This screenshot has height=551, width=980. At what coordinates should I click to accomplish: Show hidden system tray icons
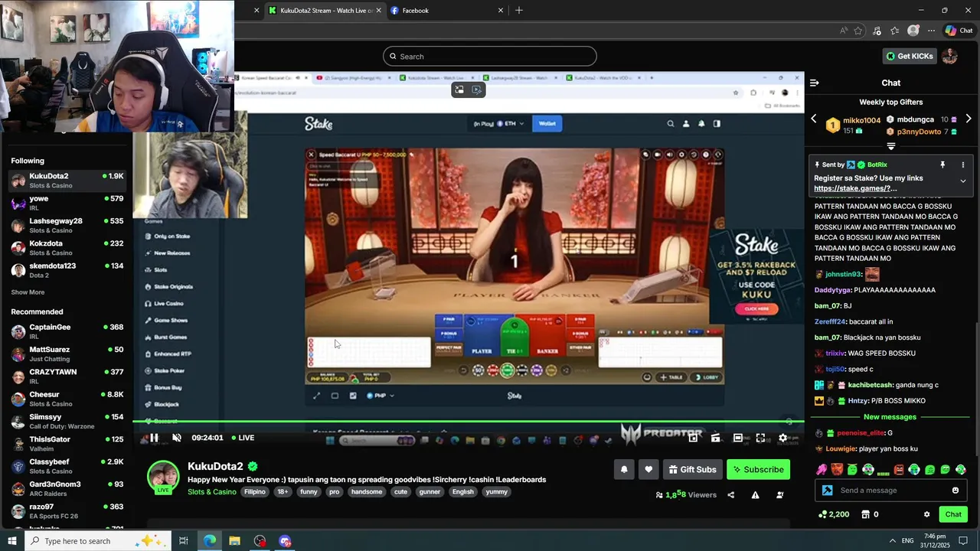pyautogui.click(x=891, y=541)
